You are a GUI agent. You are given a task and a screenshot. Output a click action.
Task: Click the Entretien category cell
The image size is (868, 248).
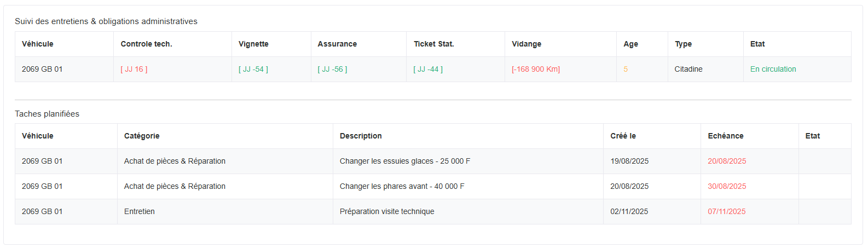click(x=140, y=212)
